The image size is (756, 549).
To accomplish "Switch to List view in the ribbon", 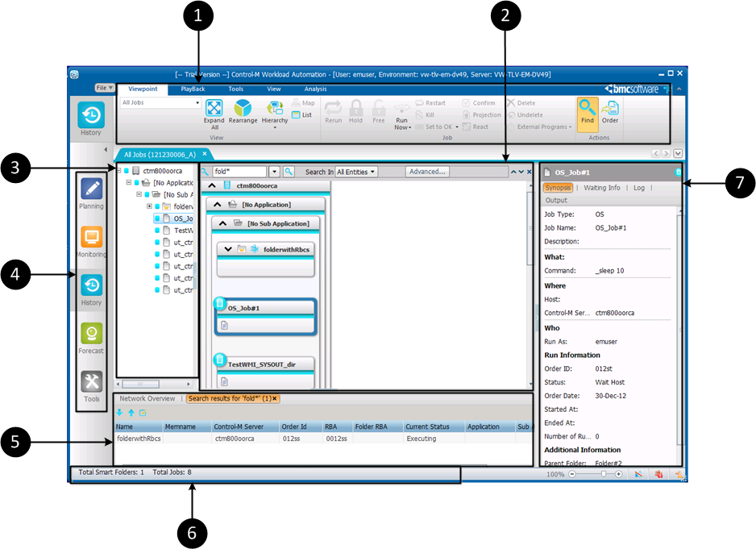I will [x=302, y=115].
